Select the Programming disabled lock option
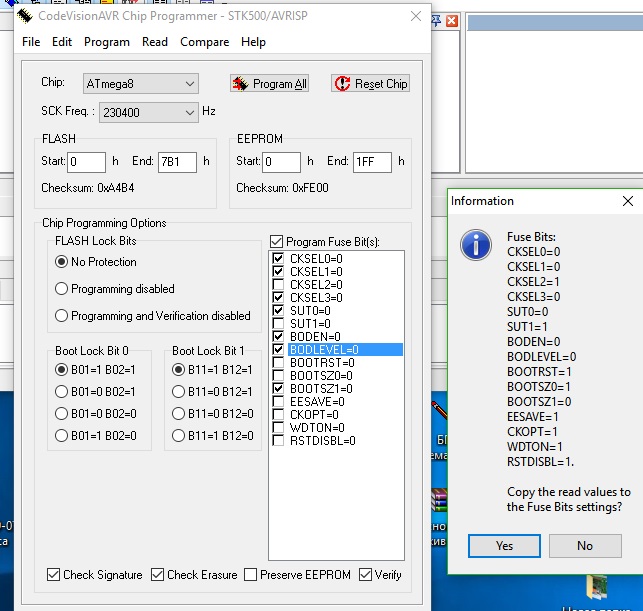This screenshot has height=611, width=643. [62, 289]
